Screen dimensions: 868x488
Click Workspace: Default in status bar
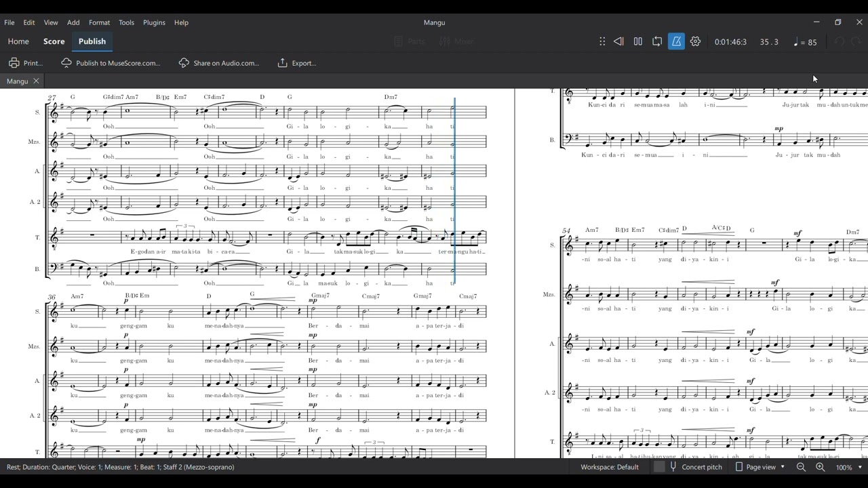[610, 467]
